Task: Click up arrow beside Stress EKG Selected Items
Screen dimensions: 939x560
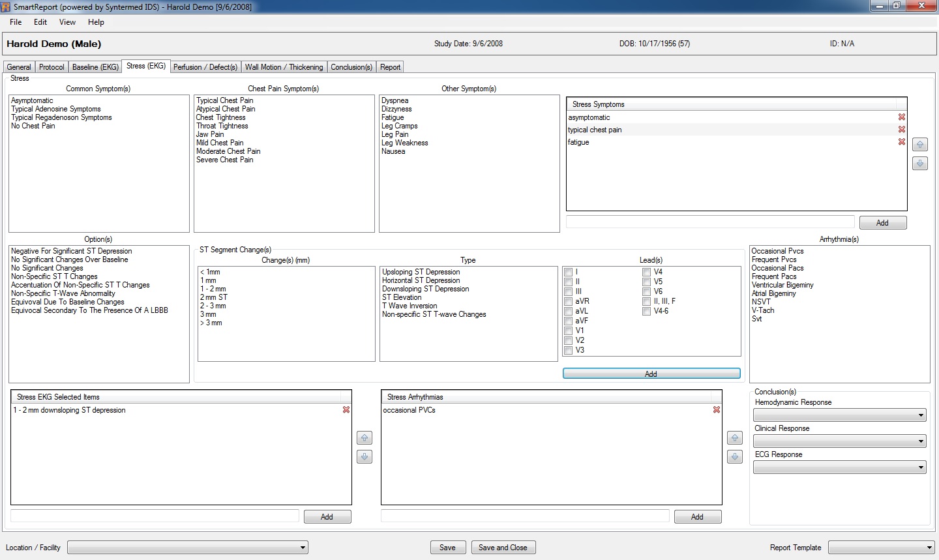Action: [365, 438]
